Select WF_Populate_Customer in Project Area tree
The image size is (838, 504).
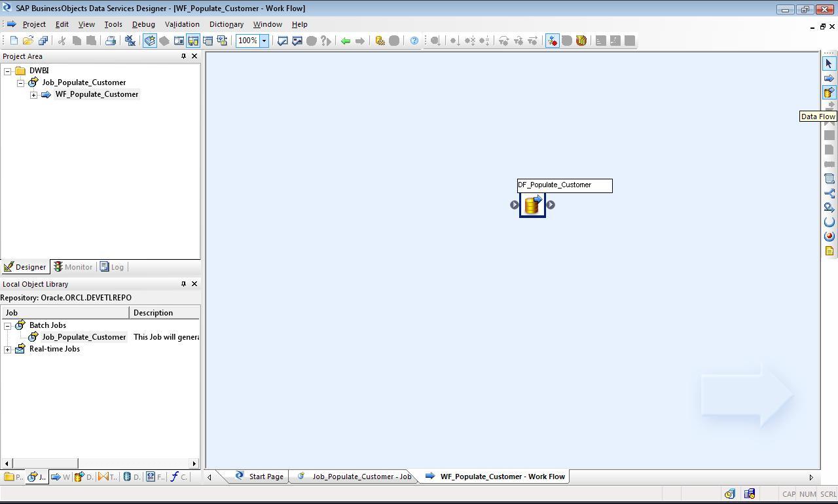(97, 94)
